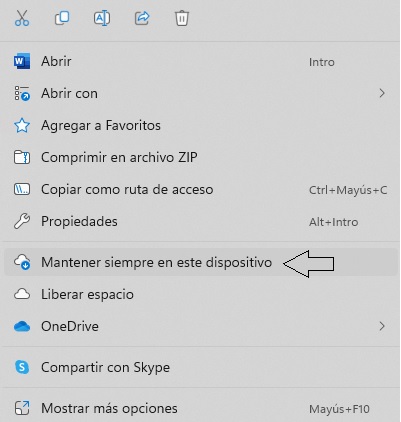Select Mantener siempre en este dispositivo
The width and height of the screenshot is (401, 422).
tap(200, 262)
